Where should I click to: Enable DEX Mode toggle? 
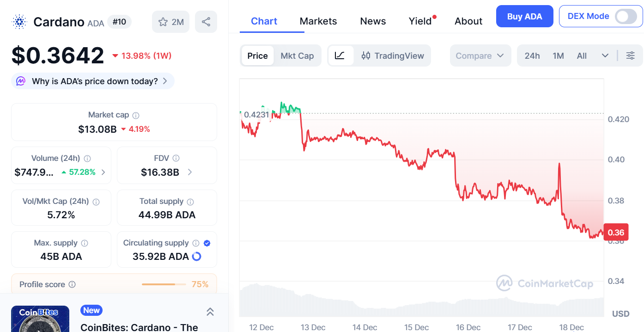pos(626,16)
